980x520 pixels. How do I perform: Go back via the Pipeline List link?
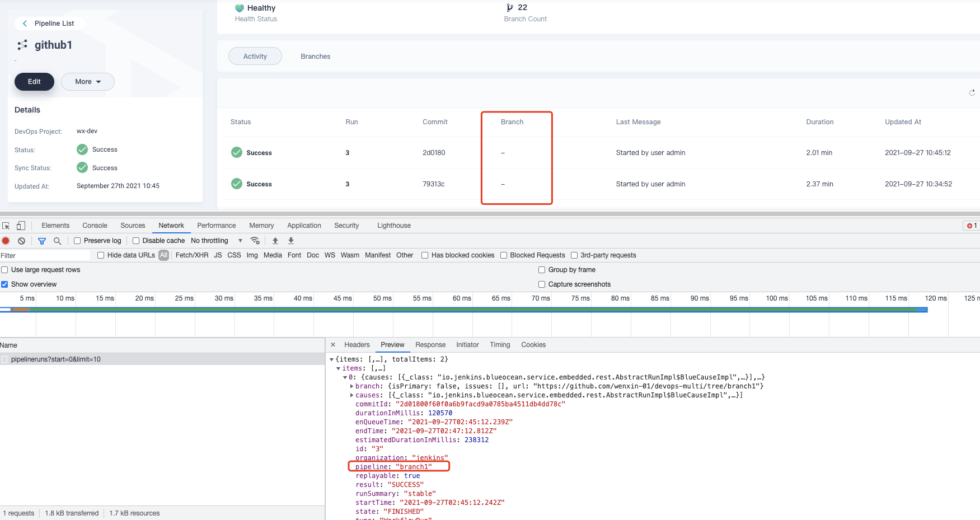[49, 24]
